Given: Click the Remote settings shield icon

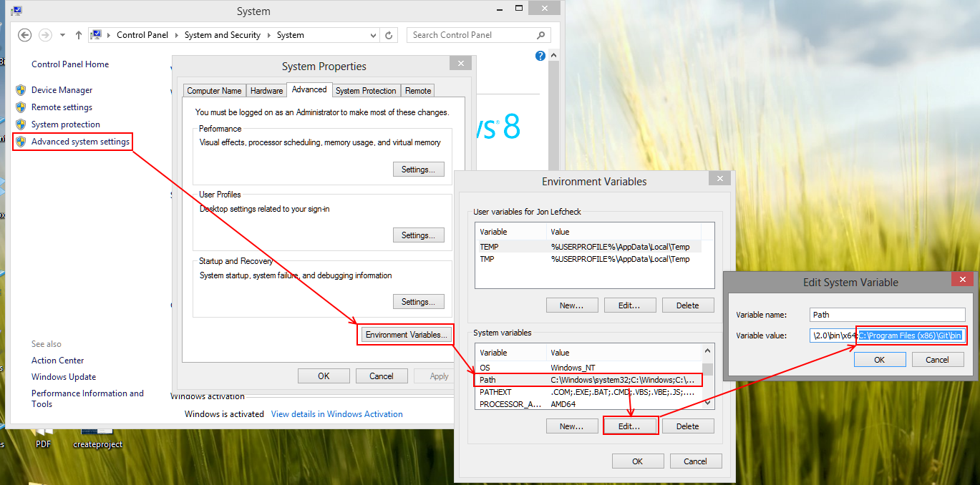Looking at the screenshot, I should tap(21, 107).
